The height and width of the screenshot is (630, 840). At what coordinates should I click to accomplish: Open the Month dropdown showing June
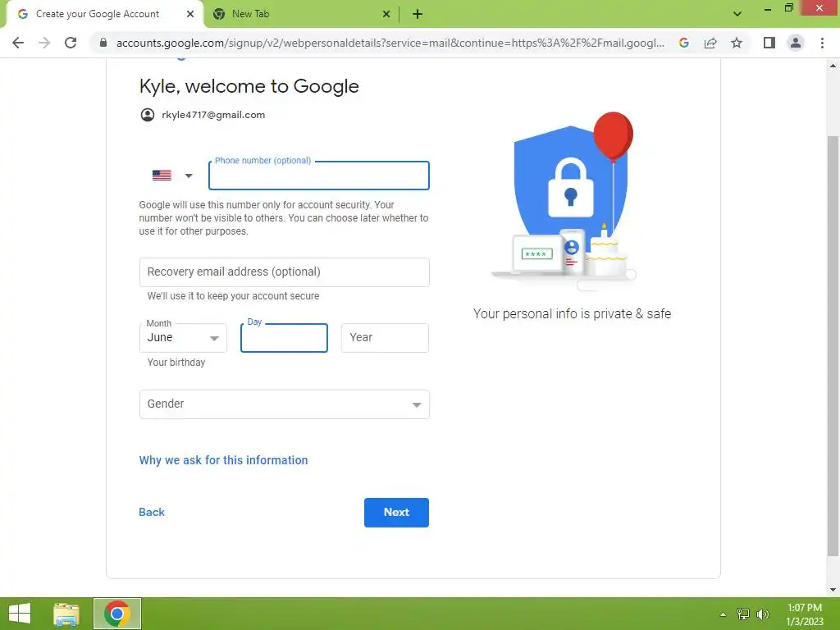(183, 337)
